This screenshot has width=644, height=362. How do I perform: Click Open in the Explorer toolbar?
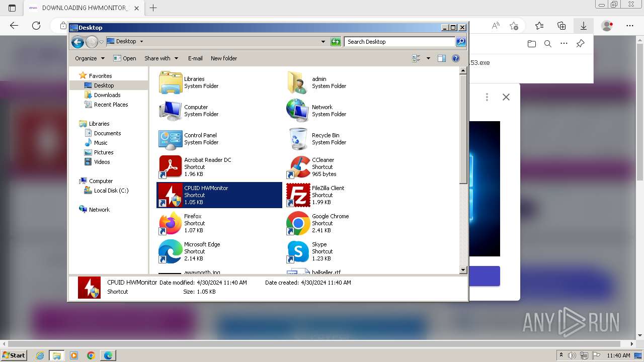tap(125, 58)
